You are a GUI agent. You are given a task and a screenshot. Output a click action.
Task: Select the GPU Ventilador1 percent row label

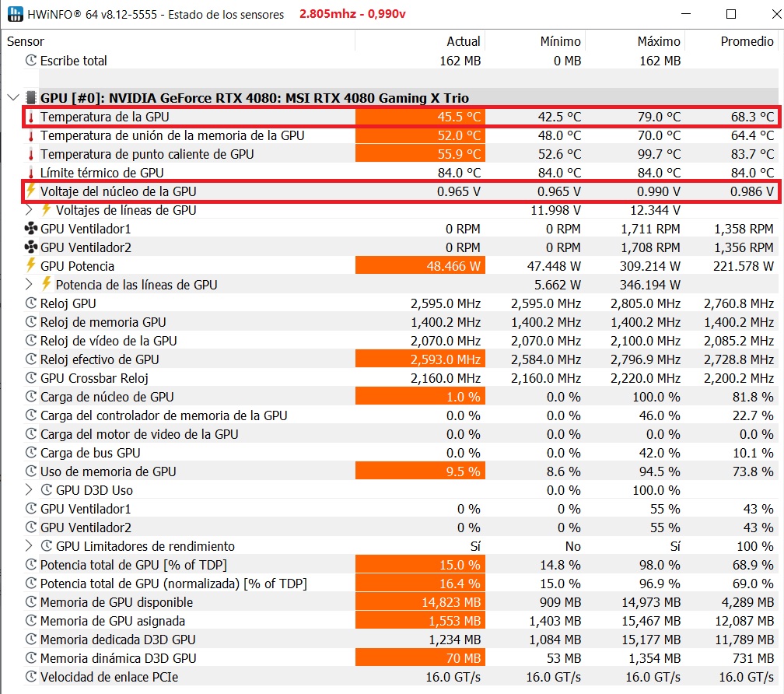tap(86, 509)
